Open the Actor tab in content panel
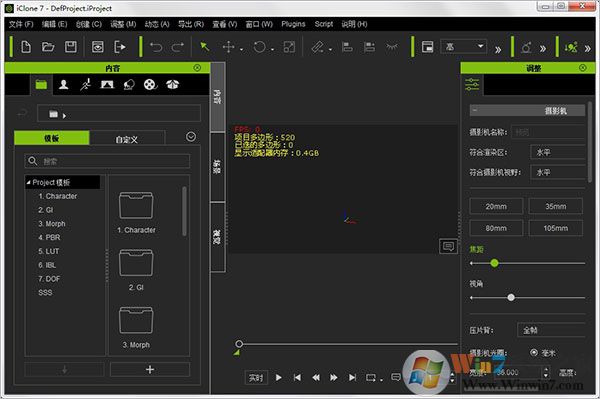Screen dimensions: 600x399 point(64,85)
